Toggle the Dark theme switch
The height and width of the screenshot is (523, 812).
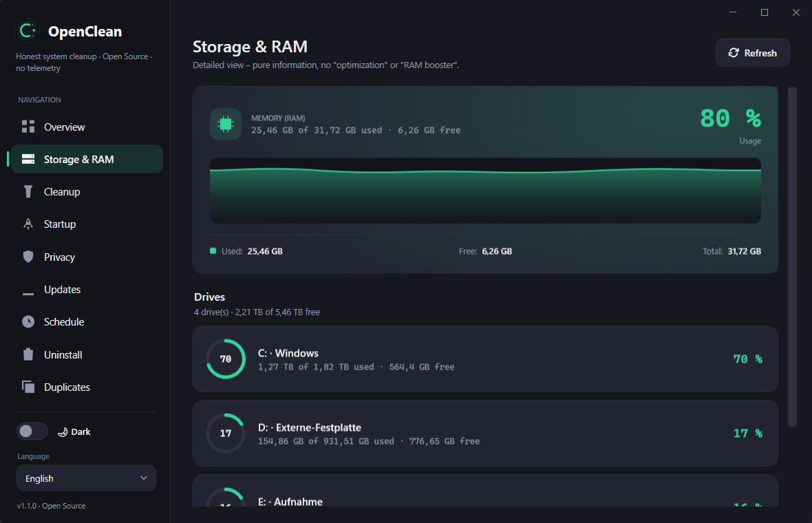click(x=32, y=431)
